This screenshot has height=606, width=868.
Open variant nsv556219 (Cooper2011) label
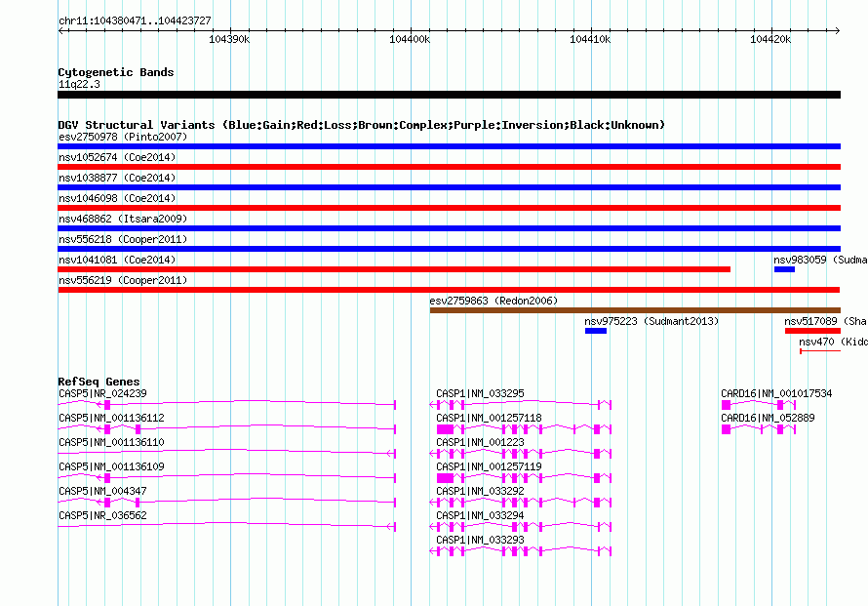point(123,280)
